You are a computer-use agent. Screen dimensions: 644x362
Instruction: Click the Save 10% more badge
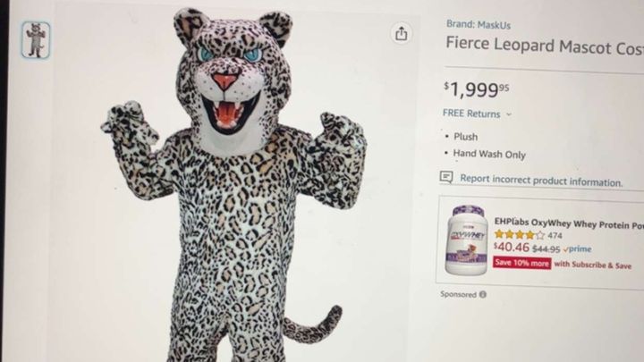(521, 264)
